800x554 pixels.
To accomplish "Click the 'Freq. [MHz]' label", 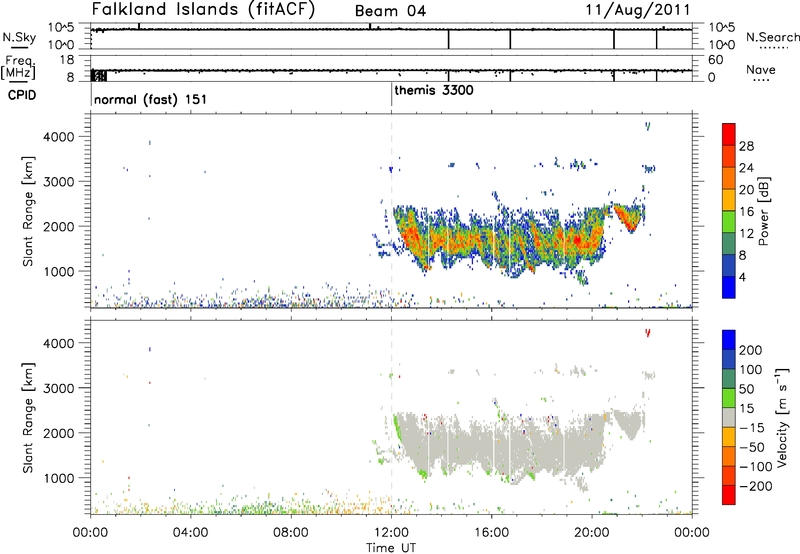I will click(19, 67).
